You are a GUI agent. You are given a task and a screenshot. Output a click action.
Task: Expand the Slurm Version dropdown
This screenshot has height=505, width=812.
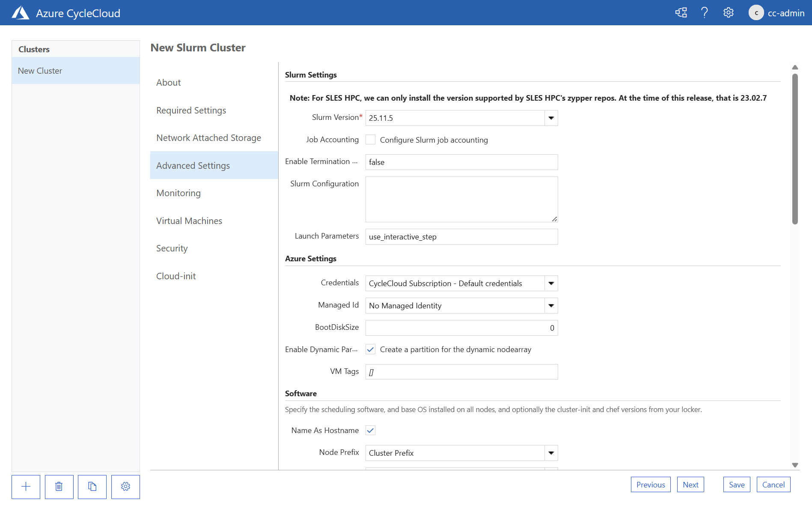coord(551,118)
